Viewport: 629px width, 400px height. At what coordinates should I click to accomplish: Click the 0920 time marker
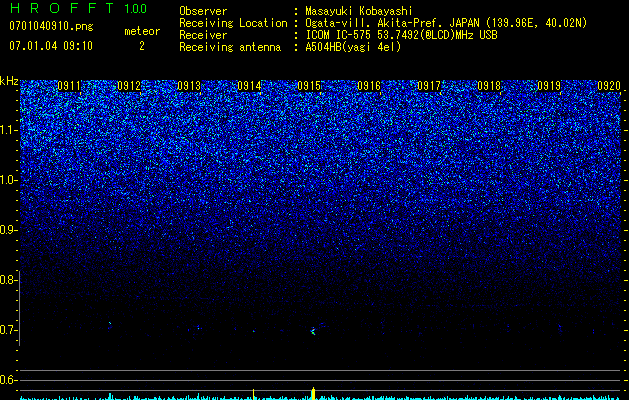609,86
